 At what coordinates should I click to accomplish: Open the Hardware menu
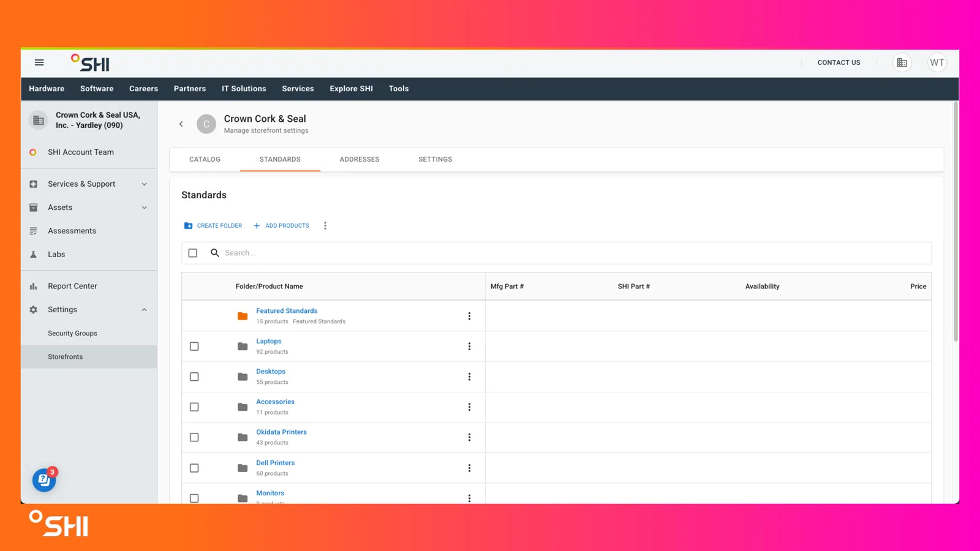47,89
